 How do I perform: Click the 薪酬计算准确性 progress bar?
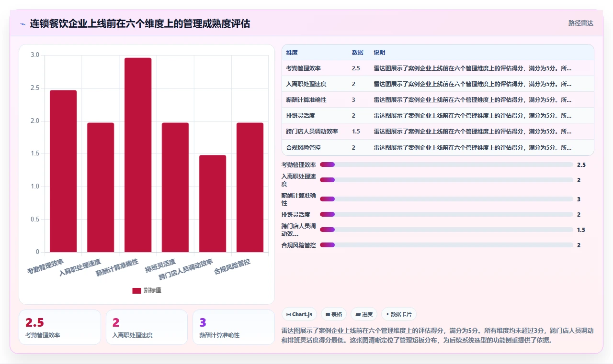pos(446,199)
